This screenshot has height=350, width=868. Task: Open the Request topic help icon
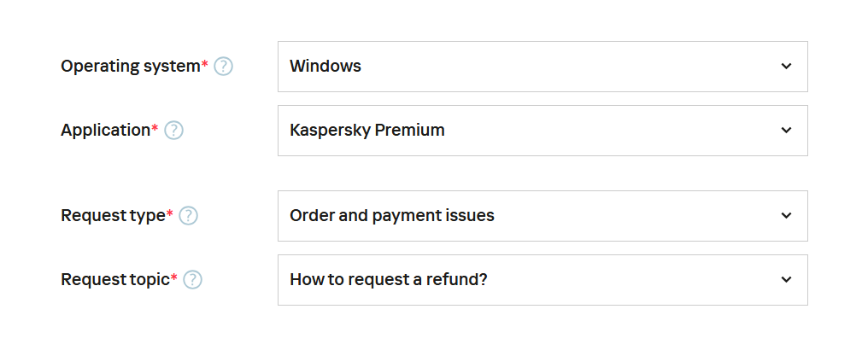pyautogui.click(x=192, y=280)
